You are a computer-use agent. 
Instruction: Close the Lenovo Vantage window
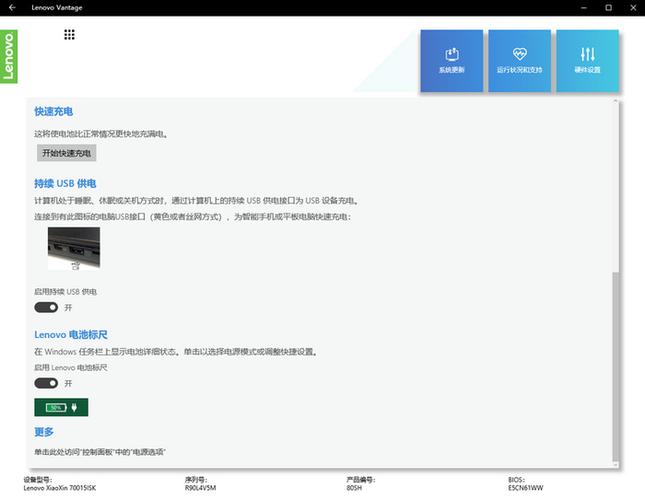click(633, 7)
